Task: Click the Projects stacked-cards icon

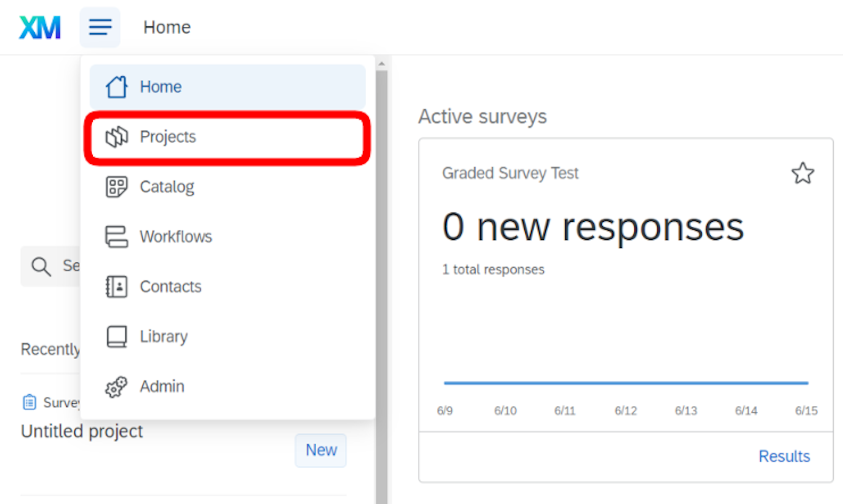Action: tap(116, 137)
